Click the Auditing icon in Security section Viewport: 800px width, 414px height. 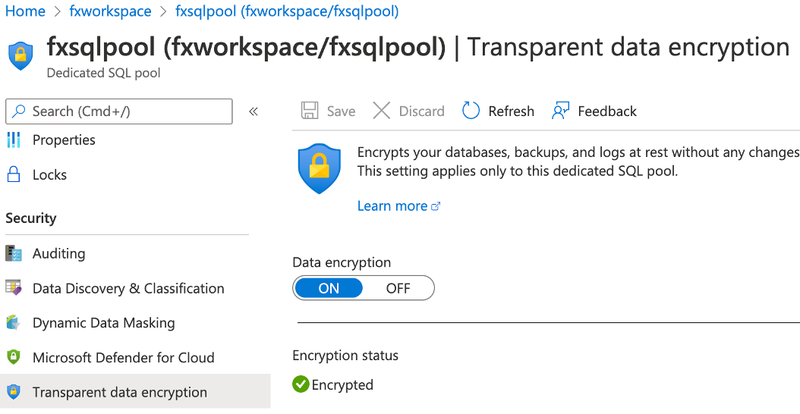click(x=13, y=253)
